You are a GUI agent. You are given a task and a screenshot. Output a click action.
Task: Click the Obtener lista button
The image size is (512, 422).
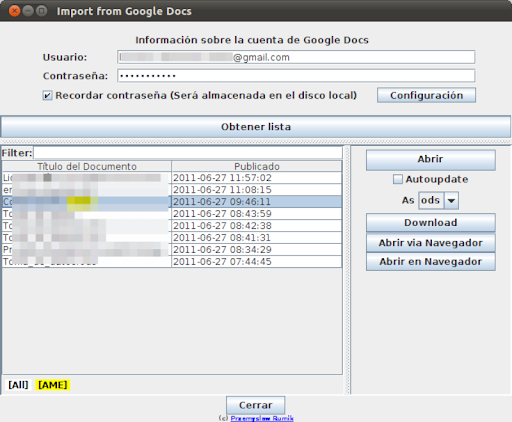tap(256, 127)
